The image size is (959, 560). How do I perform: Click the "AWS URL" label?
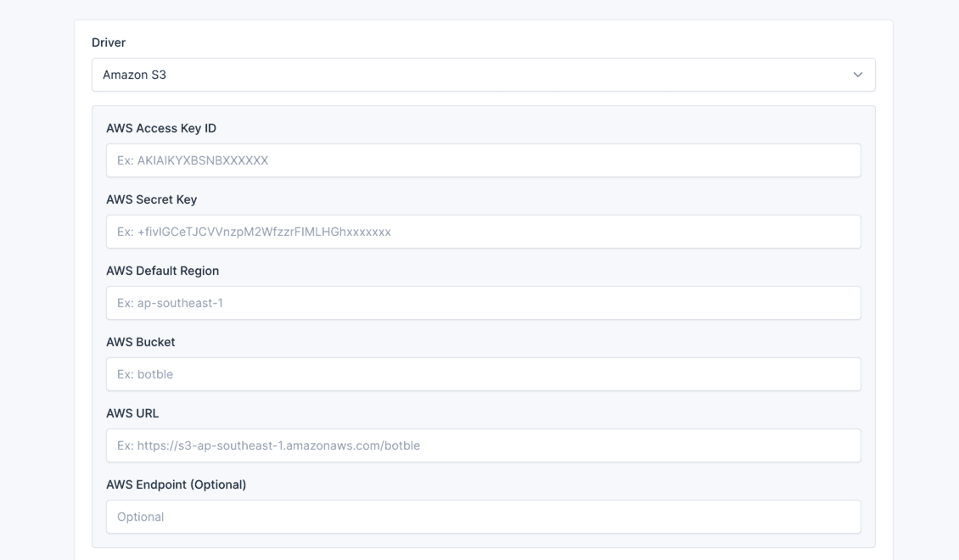pyautogui.click(x=132, y=413)
